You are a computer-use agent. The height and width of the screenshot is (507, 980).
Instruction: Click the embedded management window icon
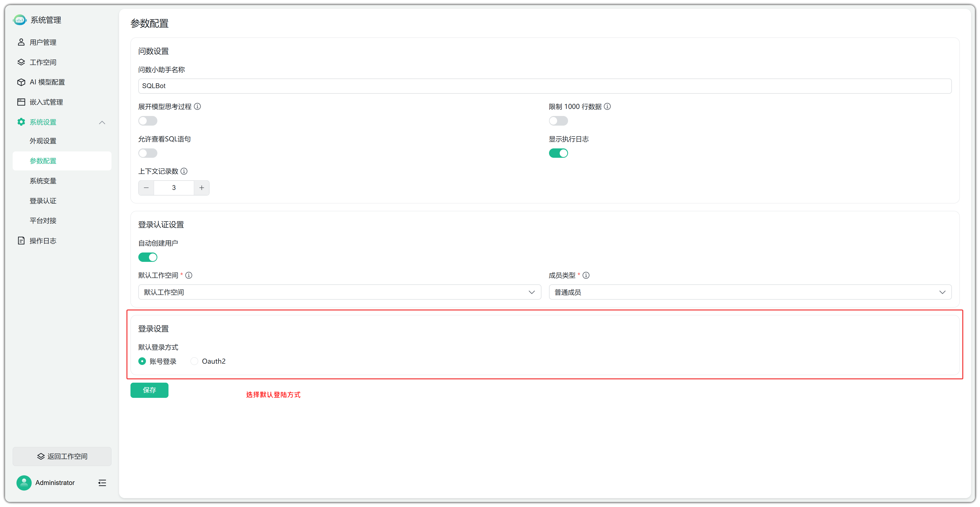click(x=21, y=102)
